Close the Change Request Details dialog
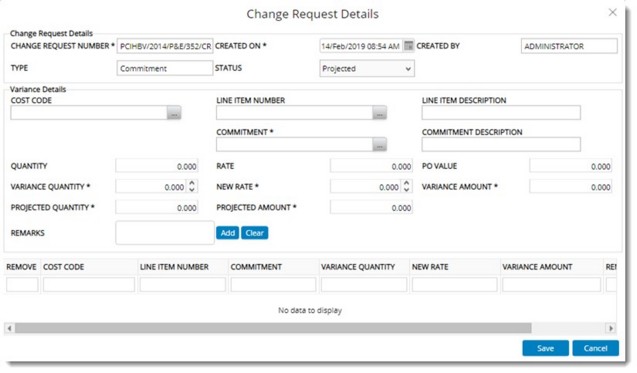The image size is (637, 373). pos(612,13)
